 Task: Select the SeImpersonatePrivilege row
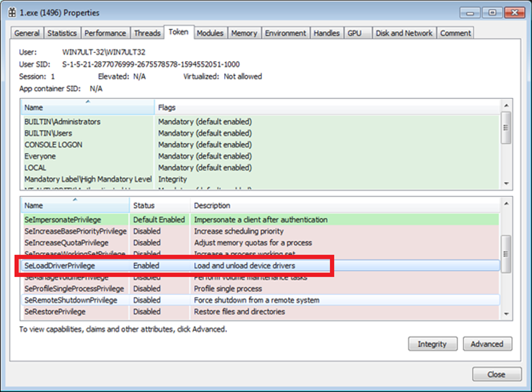(x=260, y=220)
